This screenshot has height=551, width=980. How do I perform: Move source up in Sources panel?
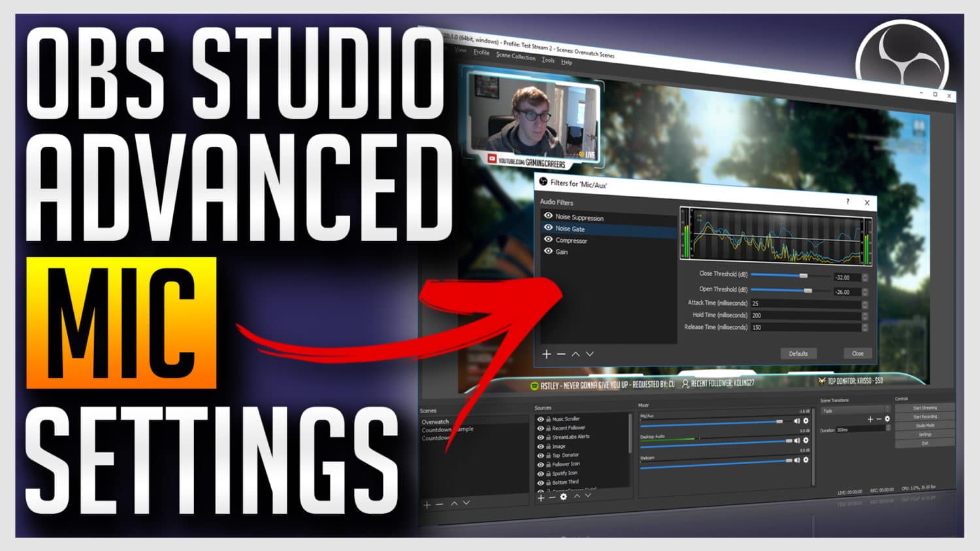pos(577,496)
